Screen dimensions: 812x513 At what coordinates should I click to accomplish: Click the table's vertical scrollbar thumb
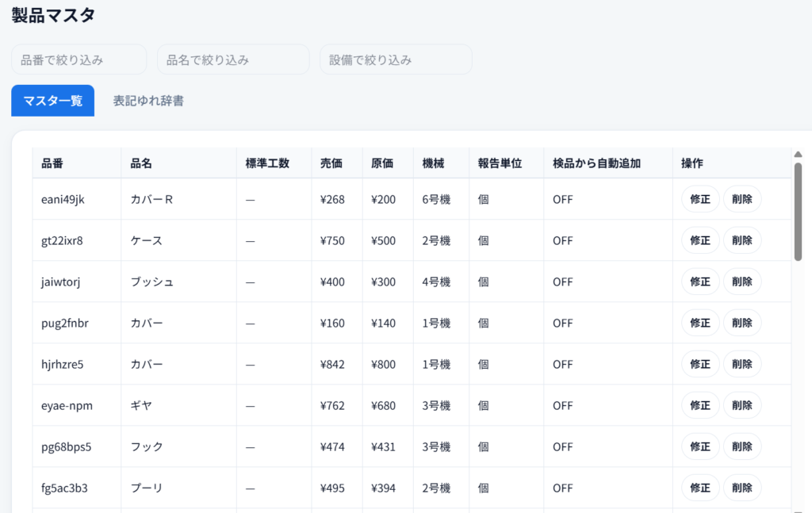(798, 210)
